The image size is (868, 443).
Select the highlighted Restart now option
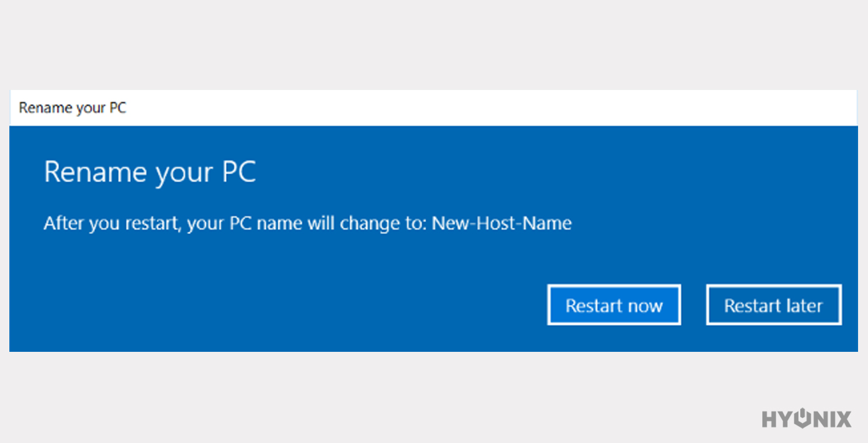(614, 304)
